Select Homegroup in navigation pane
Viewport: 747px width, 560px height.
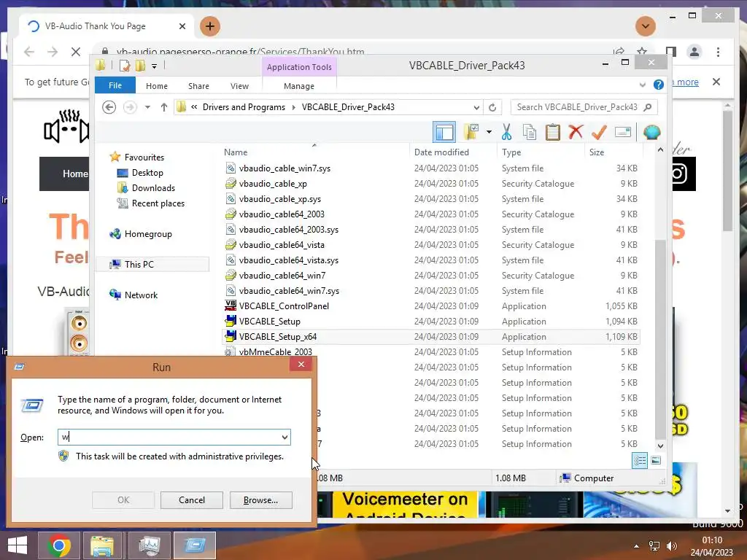point(147,234)
